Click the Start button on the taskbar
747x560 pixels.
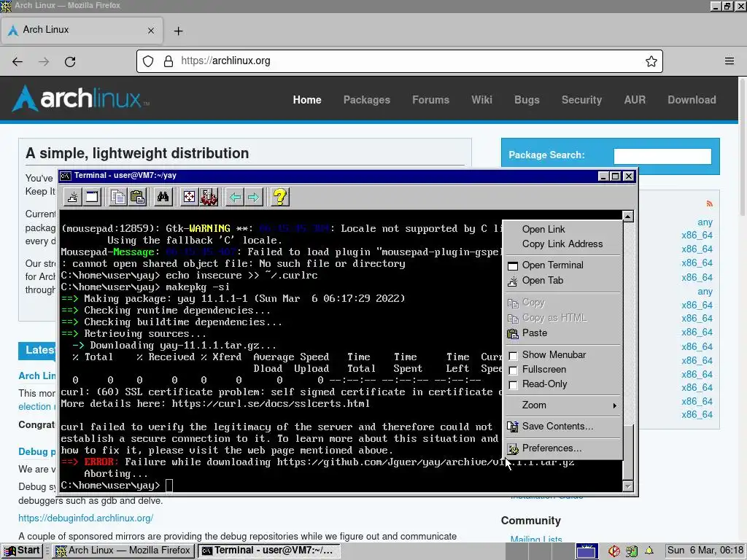(x=22, y=551)
